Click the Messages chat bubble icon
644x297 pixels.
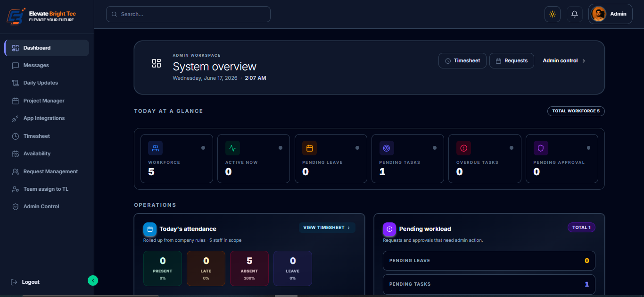pyautogui.click(x=16, y=66)
